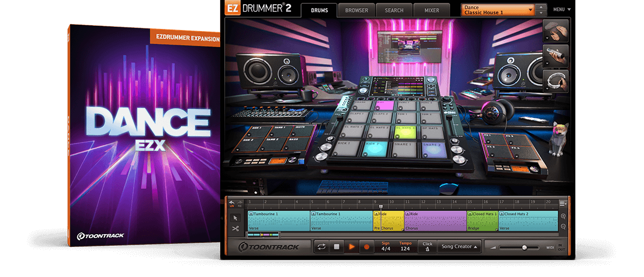Zoom in on the song track
The height and width of the screenshot is (277, 644).
point(563,216)
